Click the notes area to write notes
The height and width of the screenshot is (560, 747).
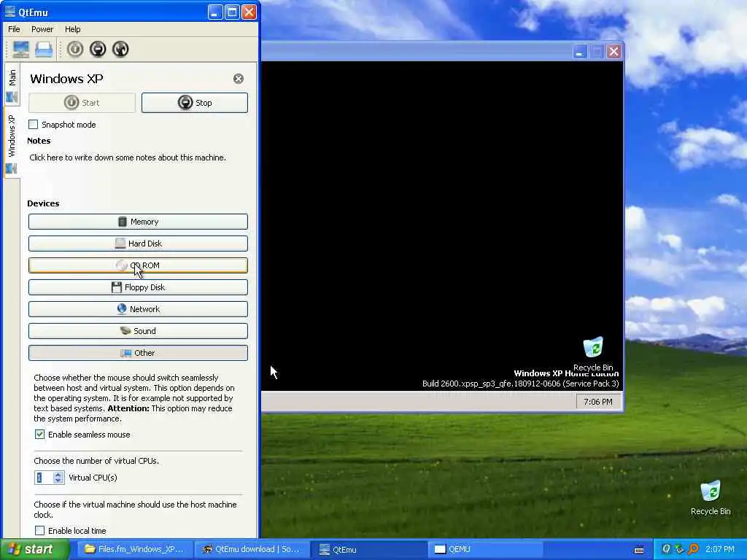[128, 157]
